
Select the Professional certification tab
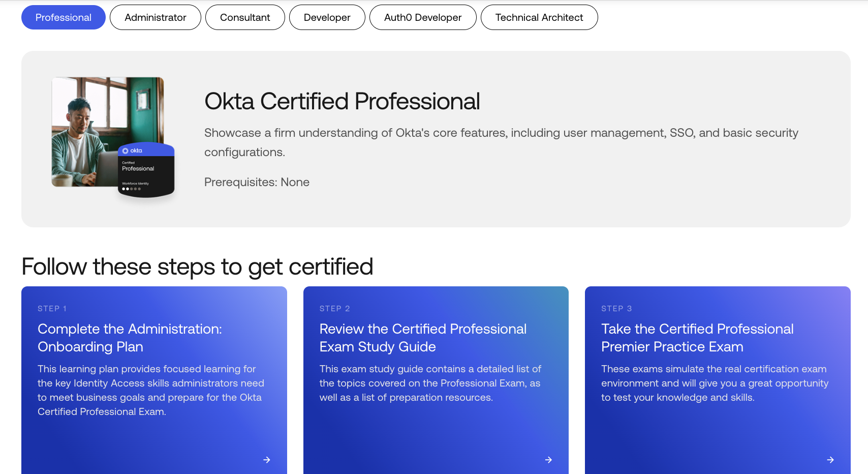(64, 17)
